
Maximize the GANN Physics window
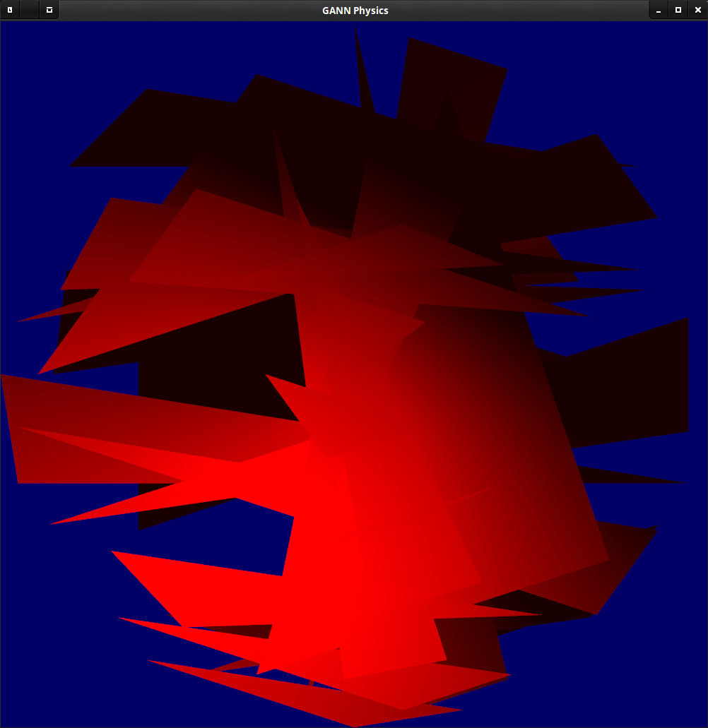pos(678,10)
